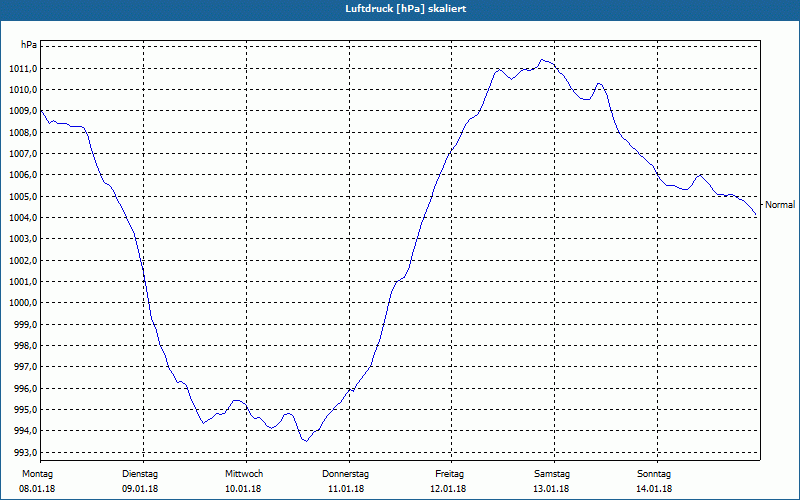The image size is (800, 500).
Task: Click the 993,0 axis value
Action: pyautogui.click(x=25, y=453)
